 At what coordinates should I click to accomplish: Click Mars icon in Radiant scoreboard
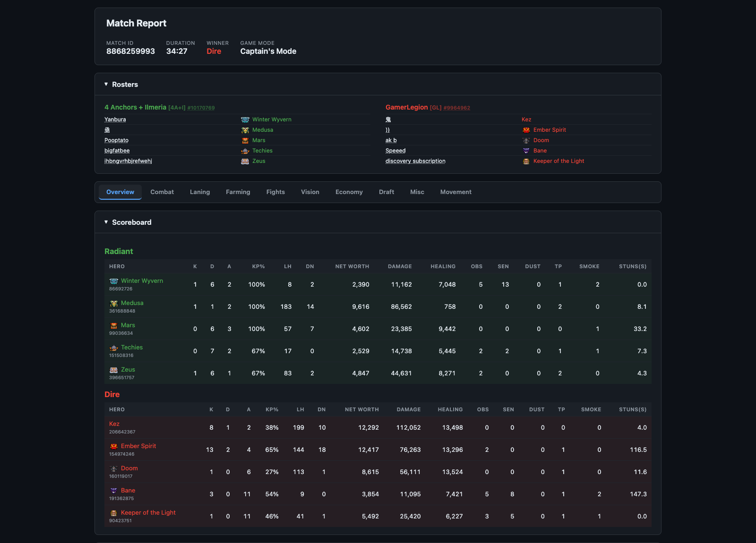(x=114, y=325)
